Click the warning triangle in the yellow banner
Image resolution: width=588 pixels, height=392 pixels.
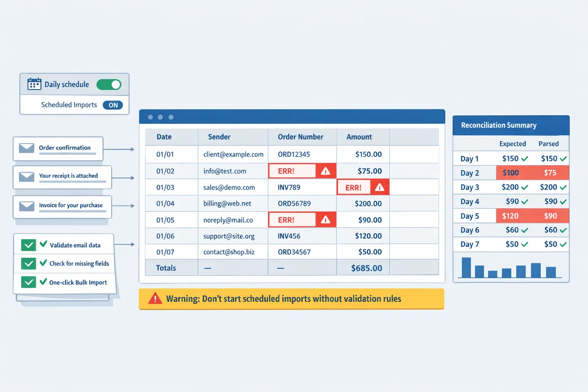(155, 298)
